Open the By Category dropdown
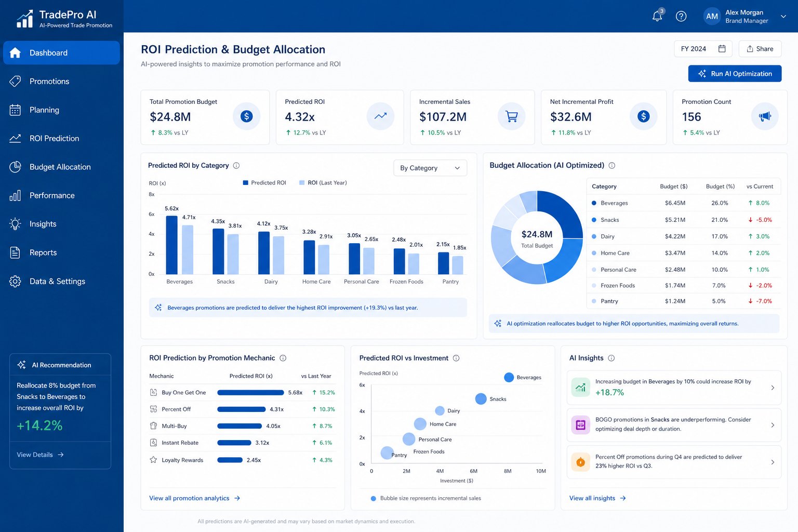 tap(430, 168)
